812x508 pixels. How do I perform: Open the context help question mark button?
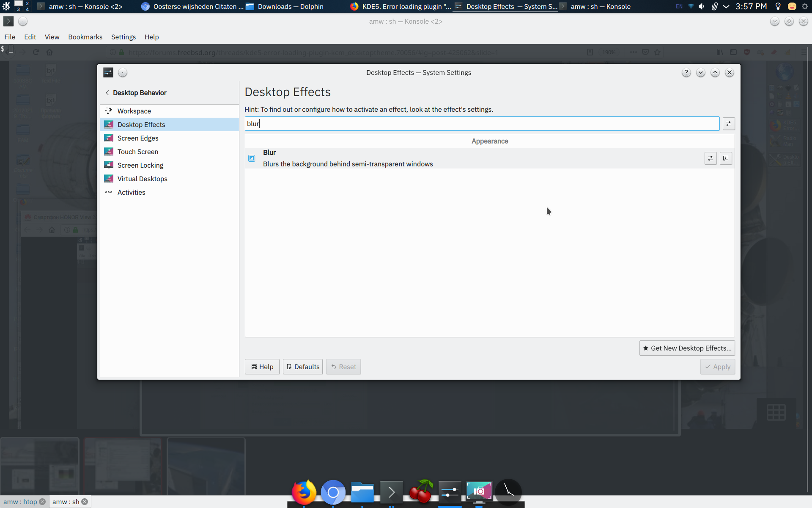[686, 72]
